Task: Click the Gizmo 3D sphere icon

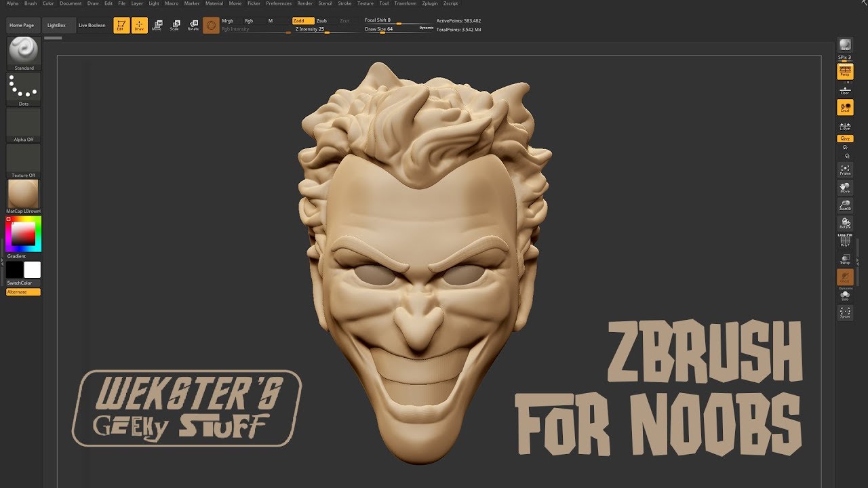Action: 211,26
